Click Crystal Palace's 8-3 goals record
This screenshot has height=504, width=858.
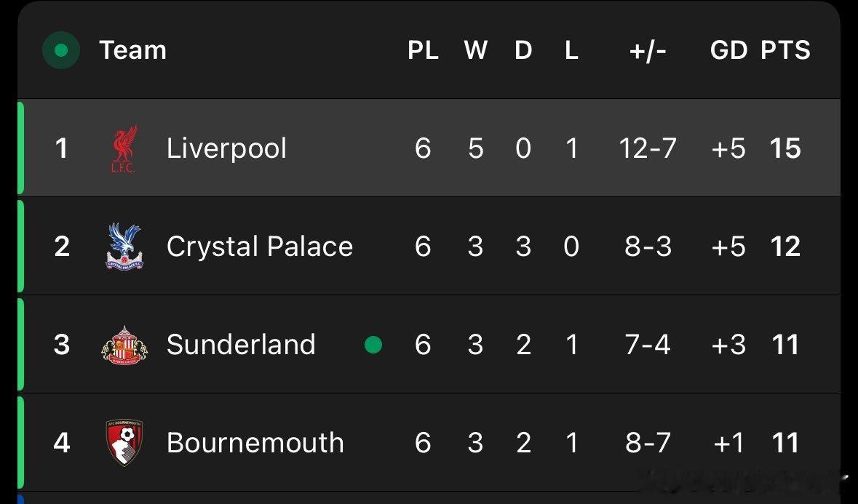click(x=648, y=247)
